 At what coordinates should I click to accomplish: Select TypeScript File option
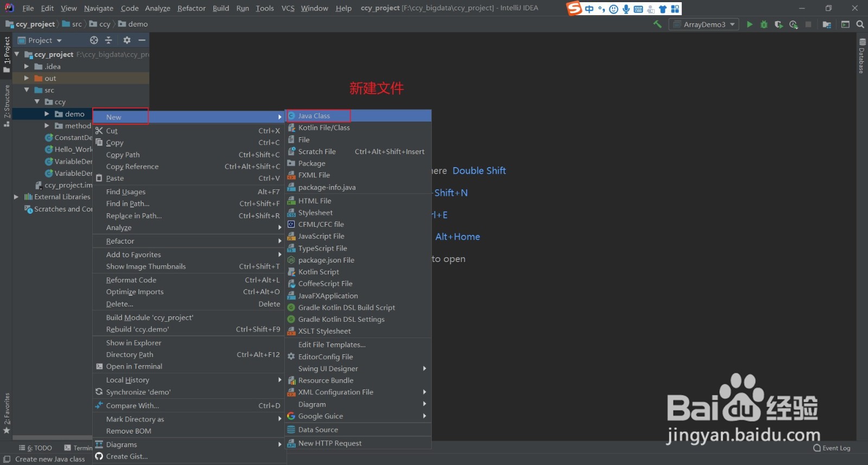358,248
